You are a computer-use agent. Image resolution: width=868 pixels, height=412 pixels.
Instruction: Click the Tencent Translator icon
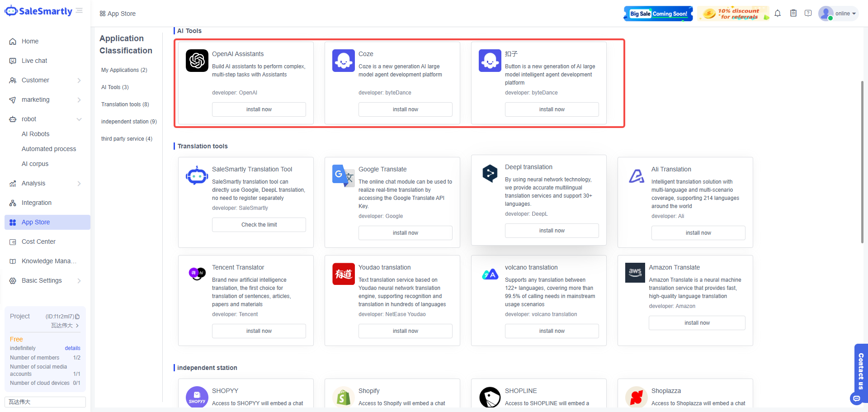197,274
